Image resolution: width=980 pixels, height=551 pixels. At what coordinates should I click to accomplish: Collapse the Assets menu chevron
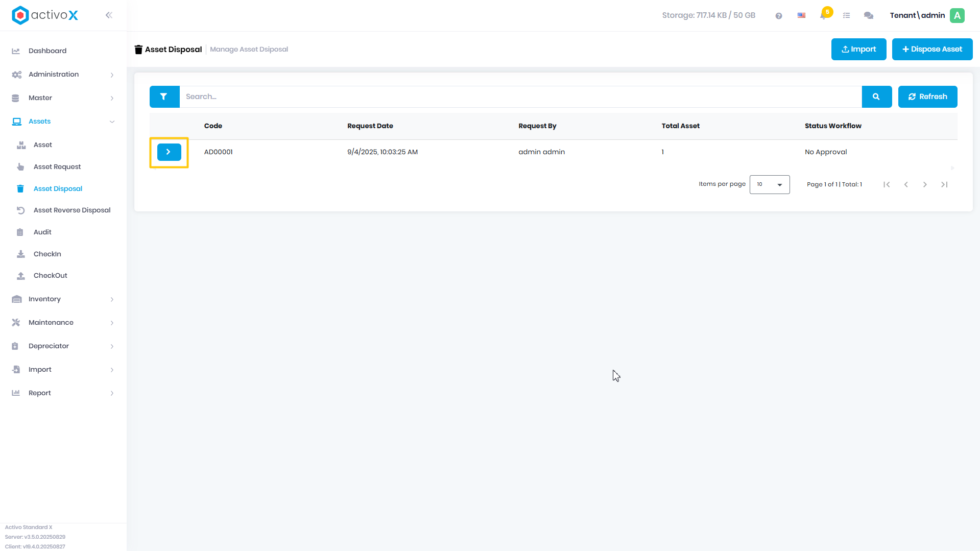[x=112, y=122]
